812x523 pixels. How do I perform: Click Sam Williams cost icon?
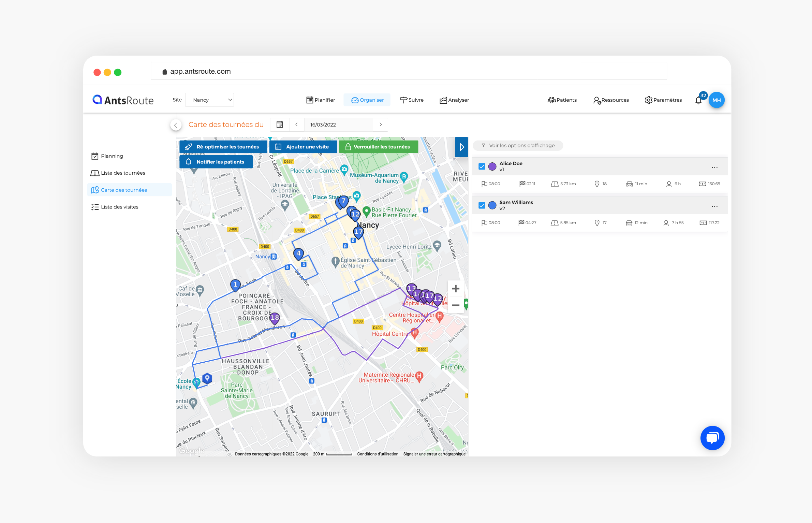point(703,223)
